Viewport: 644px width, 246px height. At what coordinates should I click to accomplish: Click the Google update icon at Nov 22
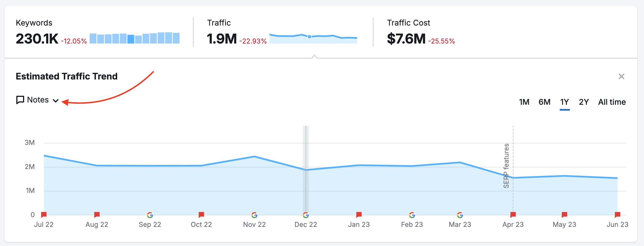[x=254, y=215]
